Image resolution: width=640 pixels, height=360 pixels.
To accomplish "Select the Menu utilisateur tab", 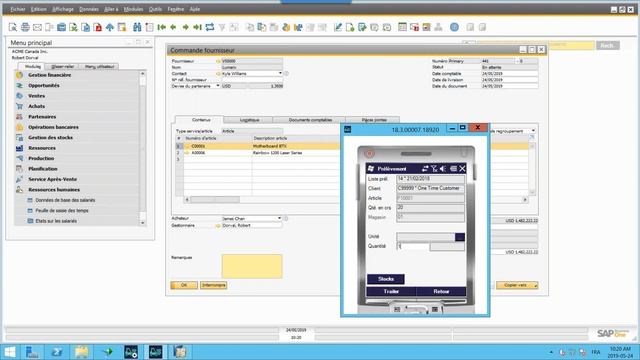I will pyautogui.click(x=99, y=67).
